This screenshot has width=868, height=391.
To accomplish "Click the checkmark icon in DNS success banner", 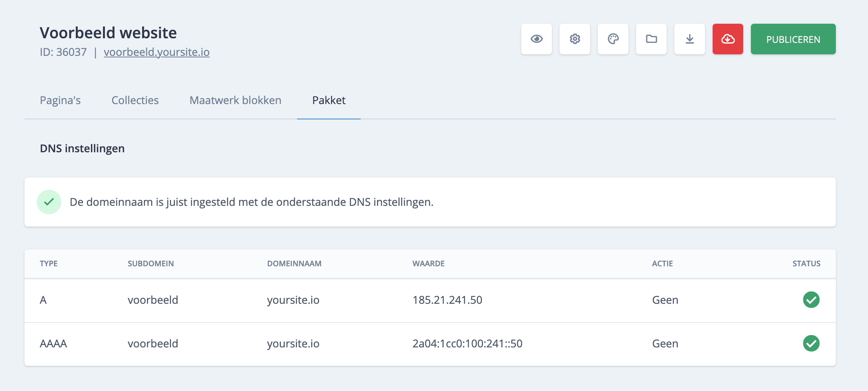I will point(49,202).
